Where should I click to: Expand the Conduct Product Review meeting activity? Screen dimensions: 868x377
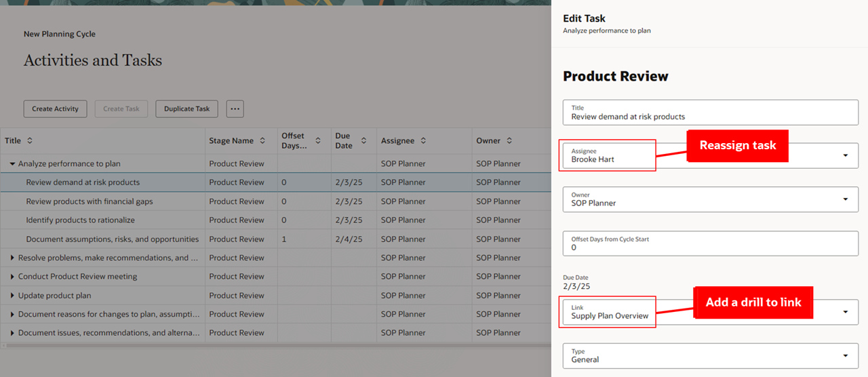pyautogui.click(x=12, y=277)
